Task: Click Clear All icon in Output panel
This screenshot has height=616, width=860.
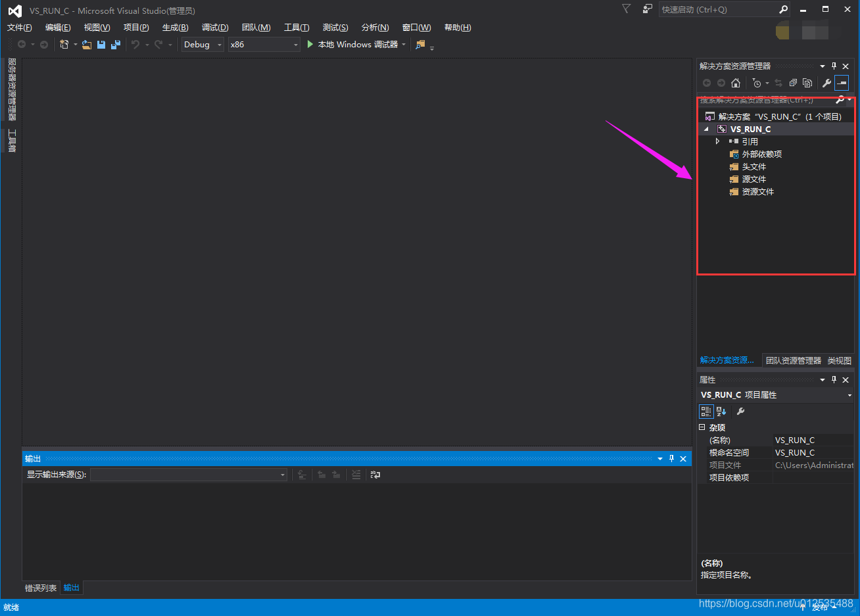Action: coord(356,475)
